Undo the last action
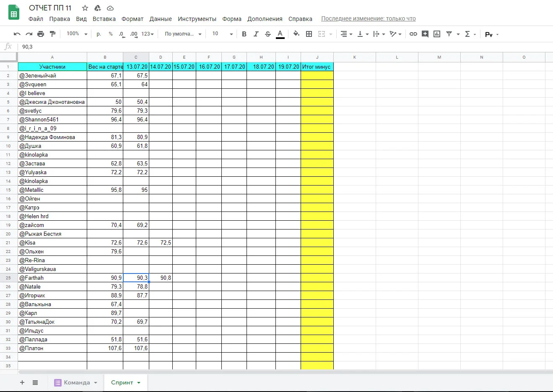 (x=17, y=34)
